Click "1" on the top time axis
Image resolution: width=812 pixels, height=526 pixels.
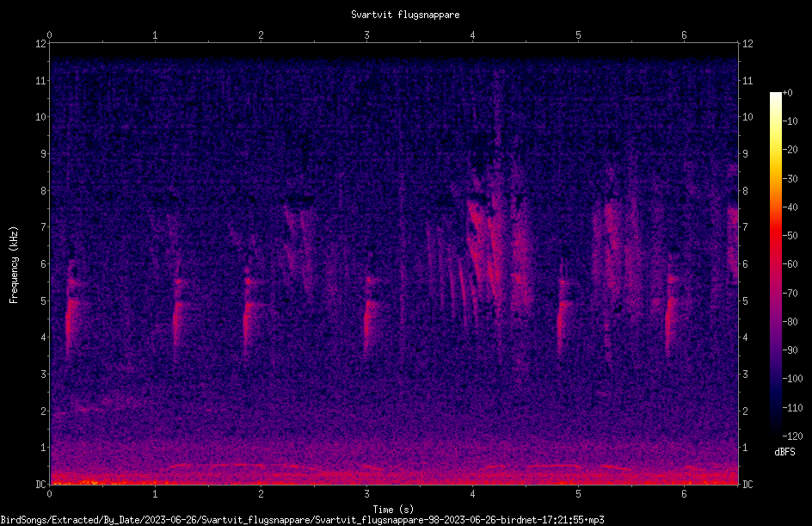pos(155,35)
